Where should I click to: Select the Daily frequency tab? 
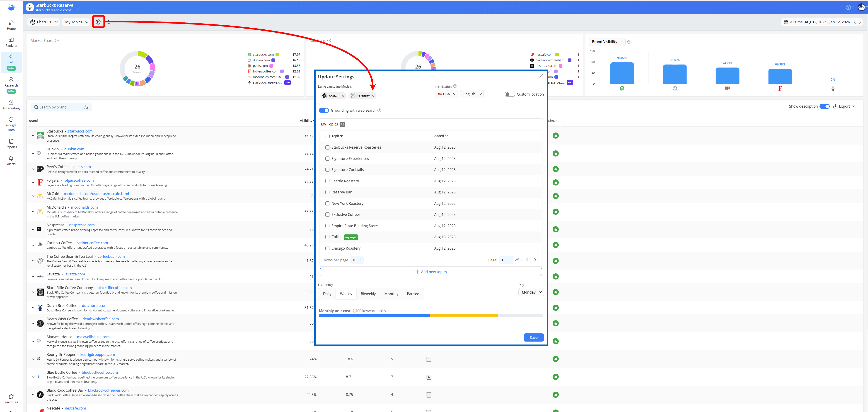(x=326, y=294)
